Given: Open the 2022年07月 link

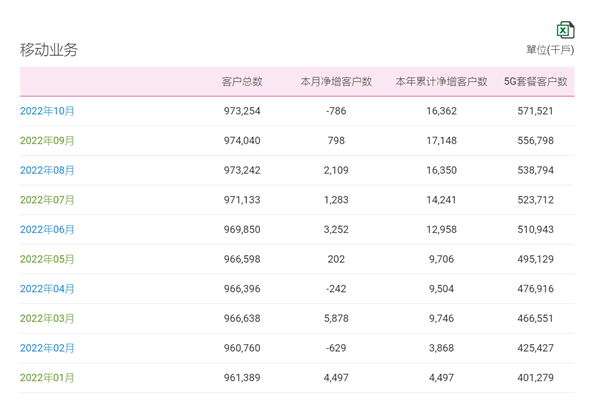Looking at the screenshot, I should [x=47, y=200].
